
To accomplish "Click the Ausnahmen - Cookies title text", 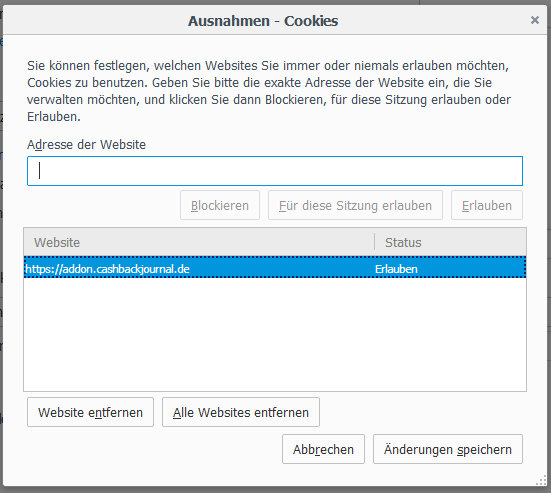I will coord(263,21).
